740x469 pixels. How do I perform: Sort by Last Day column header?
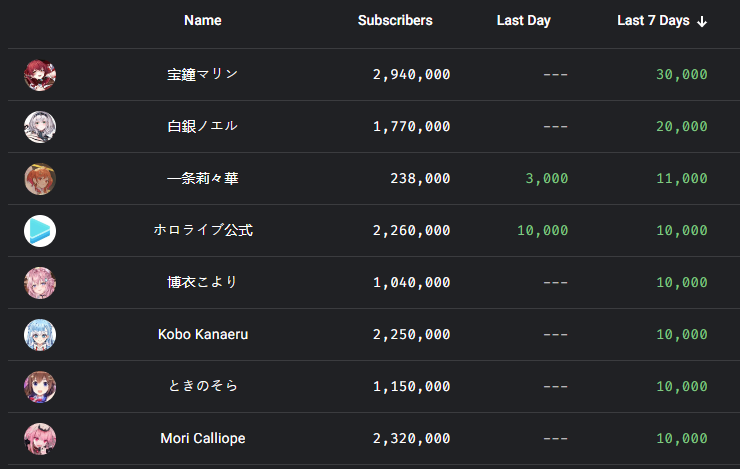click(523, 21)
